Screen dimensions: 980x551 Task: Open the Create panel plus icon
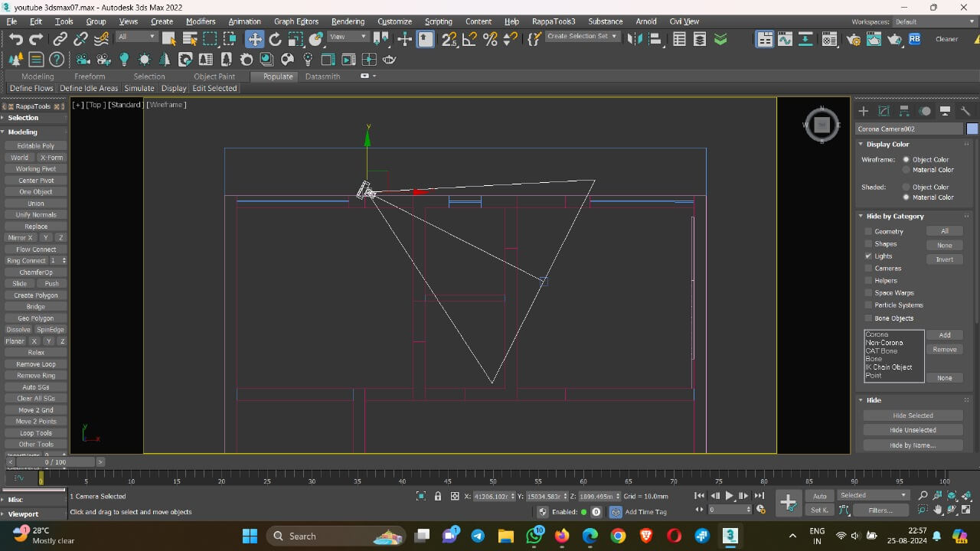[863, 111]
